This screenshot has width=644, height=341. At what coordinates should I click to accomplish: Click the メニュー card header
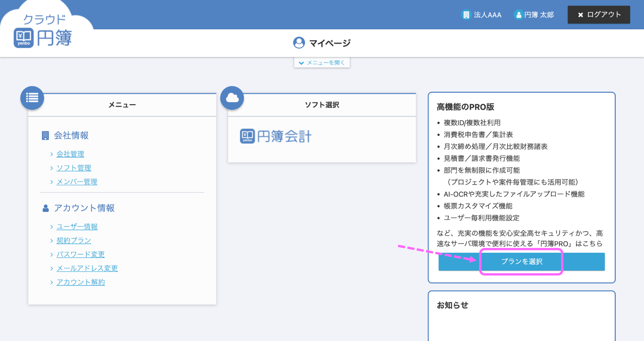[x=122, y=105]
